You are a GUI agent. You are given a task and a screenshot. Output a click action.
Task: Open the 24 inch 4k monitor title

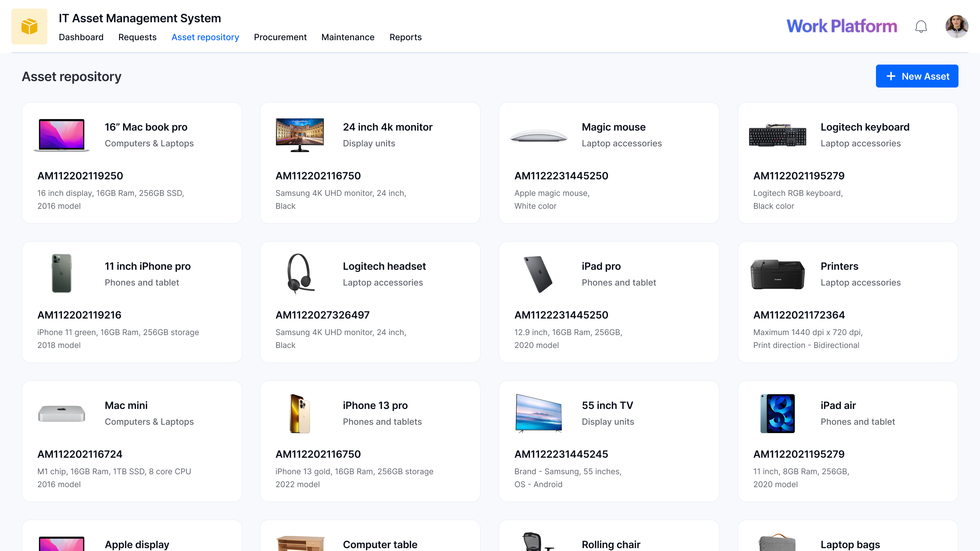coord(388,127)
